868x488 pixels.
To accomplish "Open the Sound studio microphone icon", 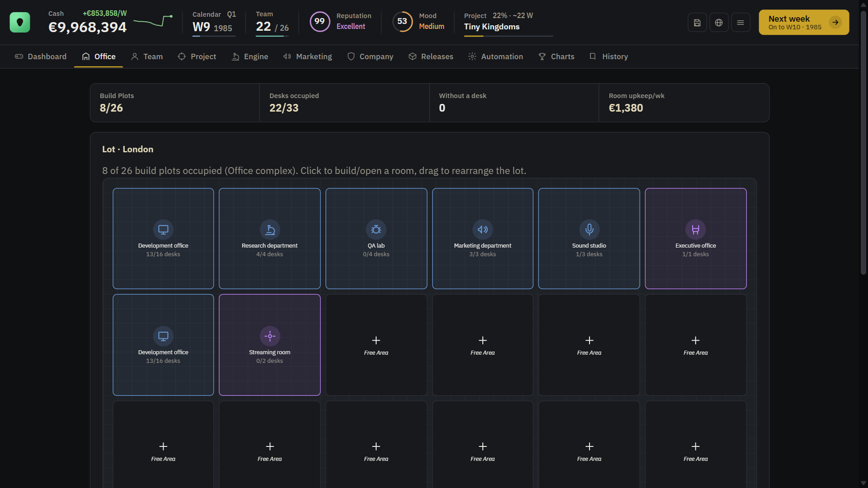I will coord(590,230).
